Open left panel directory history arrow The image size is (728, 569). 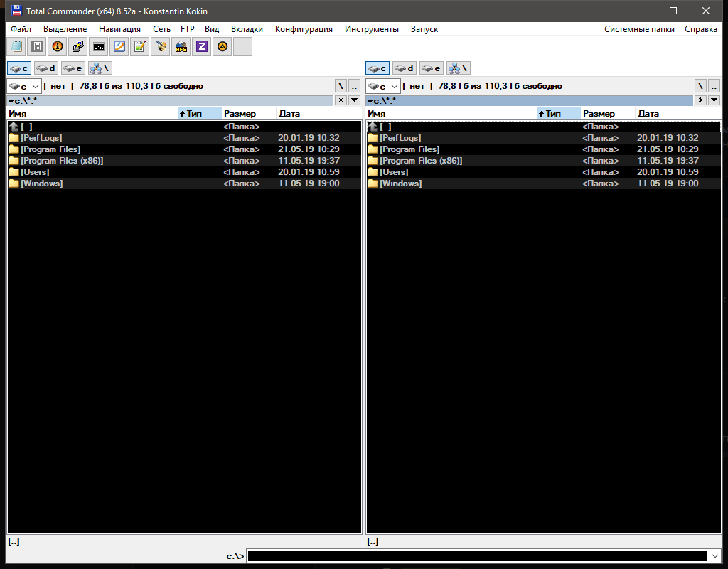(x=354, y=100)
